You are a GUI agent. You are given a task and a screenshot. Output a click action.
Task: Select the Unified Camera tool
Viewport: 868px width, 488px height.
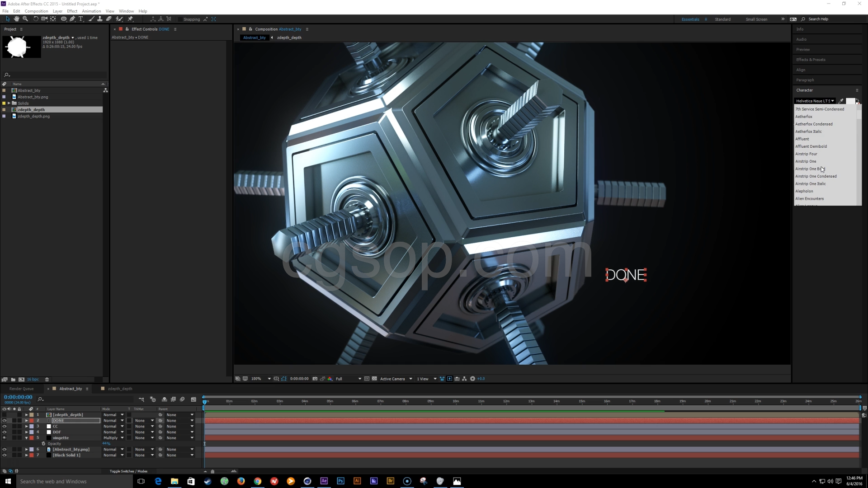pyautogui.click(x=44, y=19)
